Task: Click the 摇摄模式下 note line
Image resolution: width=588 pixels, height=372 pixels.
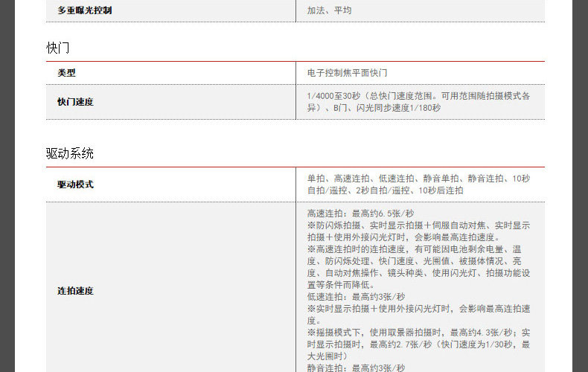Action: [418, 333]
